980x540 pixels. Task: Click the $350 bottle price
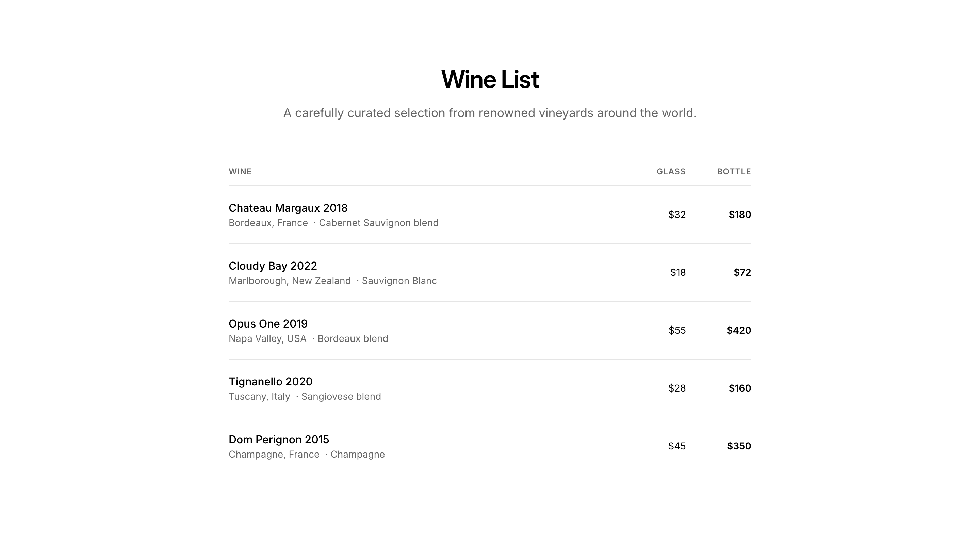pos(738,446)
